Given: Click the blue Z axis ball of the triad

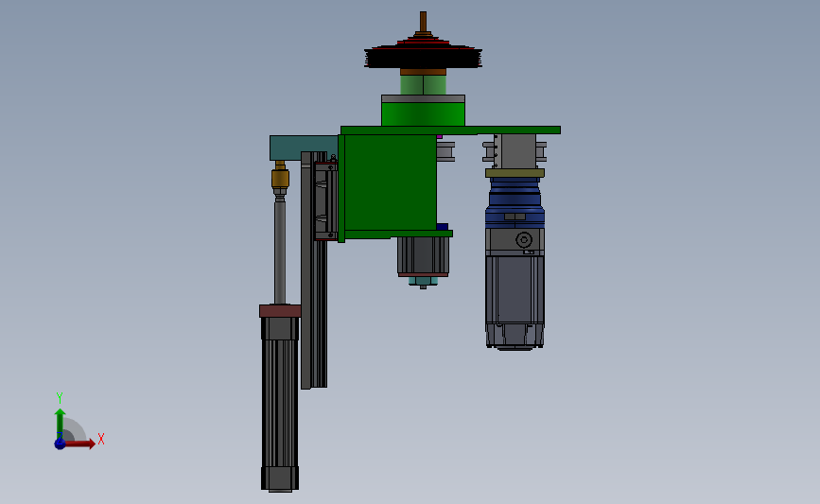Looking at the screenshot, I should point(60,443).
